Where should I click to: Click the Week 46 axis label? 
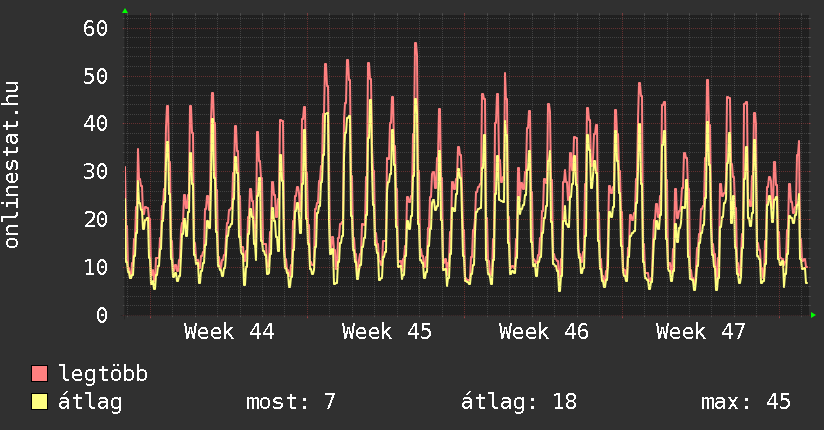click(x=544, y=332)
